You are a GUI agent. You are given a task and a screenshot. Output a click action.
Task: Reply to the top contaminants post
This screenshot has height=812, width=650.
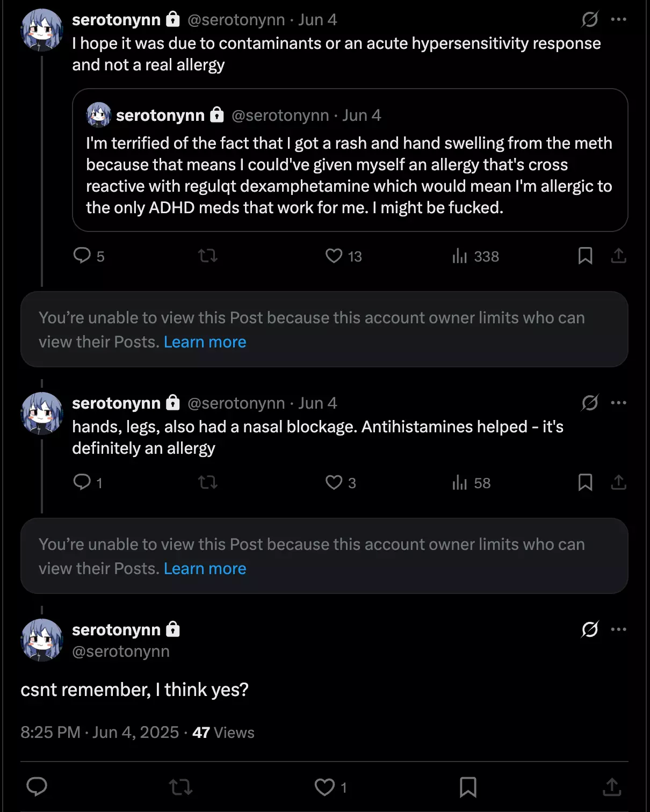(82, 256)
